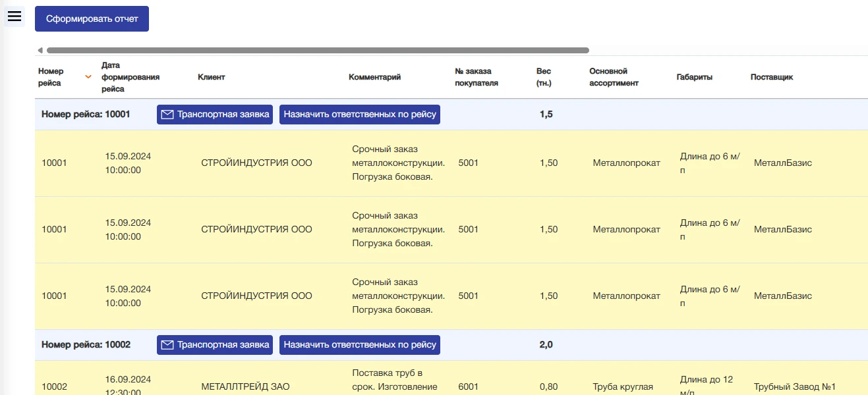The height and width of the screenshot is (395, 868).
Task: Click the horizontal scrollbar thumb above the table
Action: (317, 50)
